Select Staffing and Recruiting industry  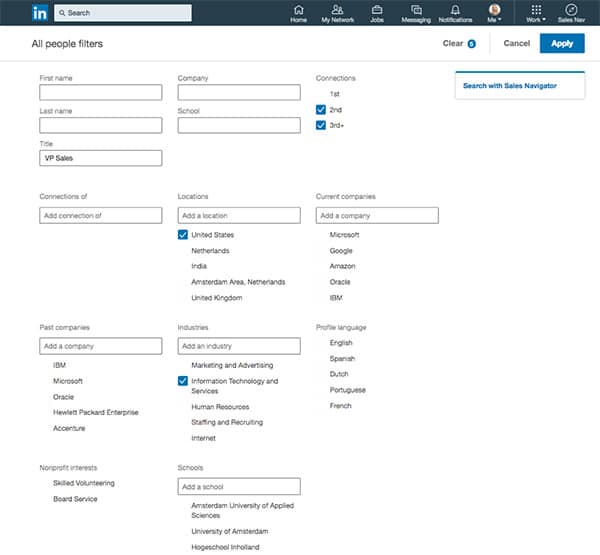[227, 422]
